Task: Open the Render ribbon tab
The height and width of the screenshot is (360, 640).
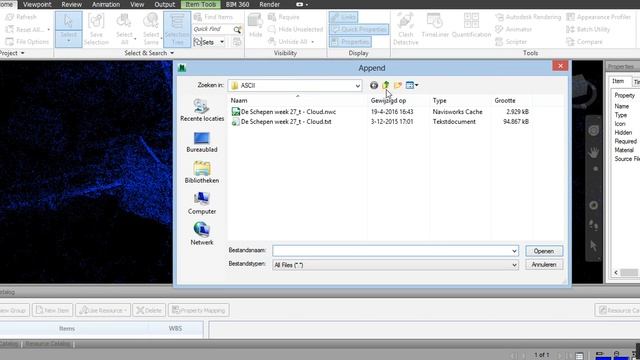Action: pyautogui.click(x=269, y=4)
